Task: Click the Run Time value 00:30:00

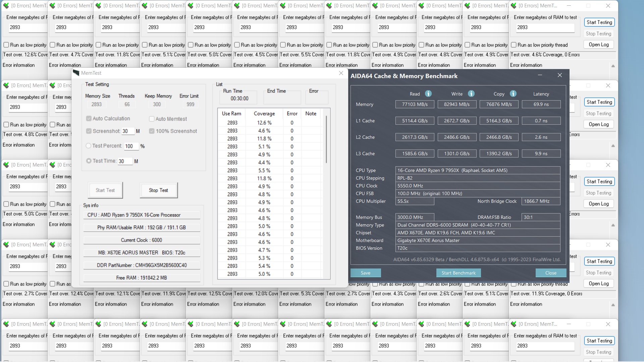Action: point(239,98)
